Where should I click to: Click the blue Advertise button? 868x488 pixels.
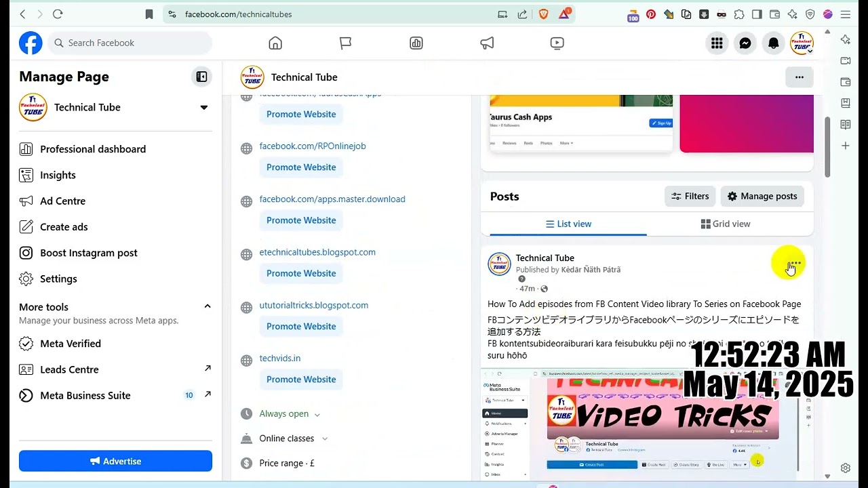pyautogui.click(x=115, y=461)
